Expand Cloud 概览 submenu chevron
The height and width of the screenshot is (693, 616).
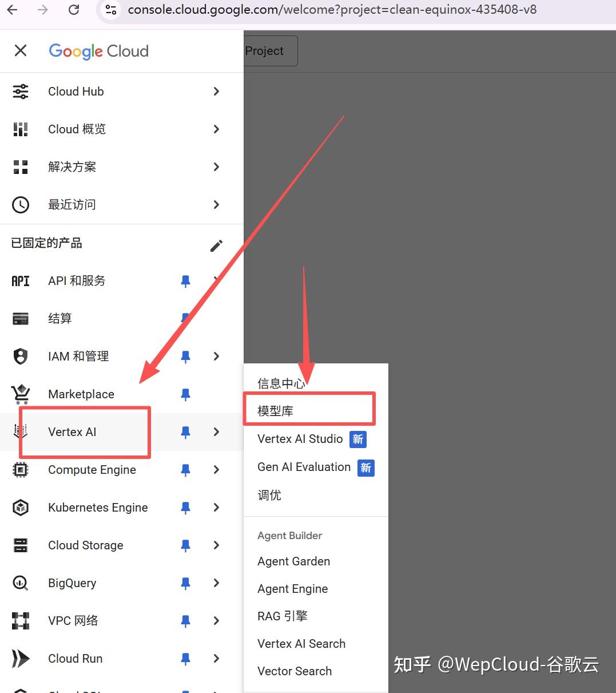pyautogui.click(x=216, y=129)
